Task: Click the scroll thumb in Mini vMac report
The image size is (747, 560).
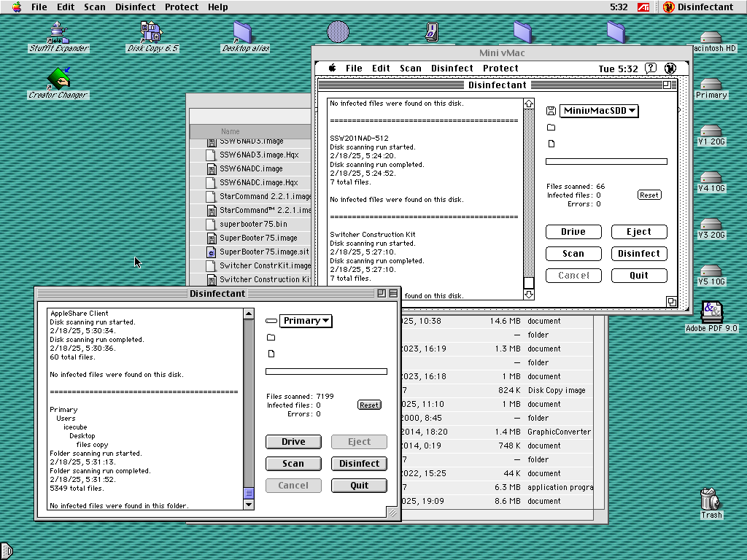Action: [529, 283]
